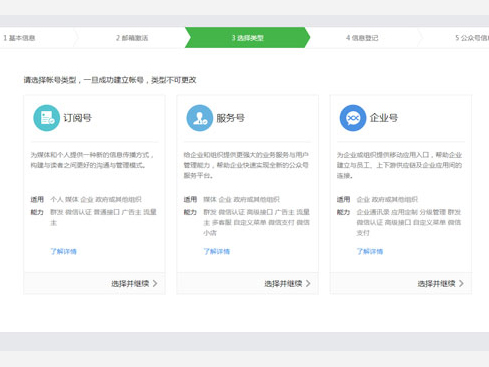This screenshot has width=489, height=367.
Task: Choose 选择并继续 under 订阅号
Action: click(x=130, y=284)
